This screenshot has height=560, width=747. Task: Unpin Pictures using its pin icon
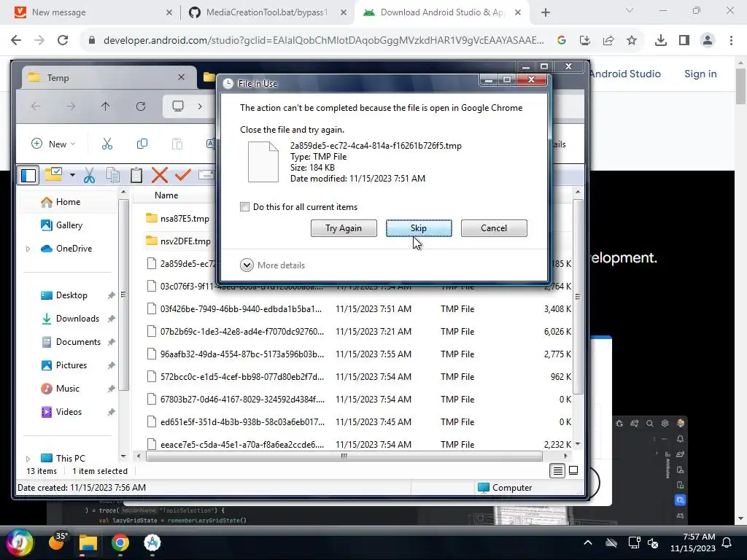tap(111, 365)
